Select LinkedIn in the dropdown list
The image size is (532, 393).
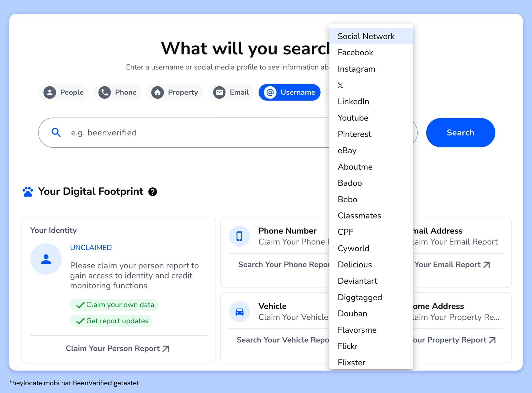(371, 102)
